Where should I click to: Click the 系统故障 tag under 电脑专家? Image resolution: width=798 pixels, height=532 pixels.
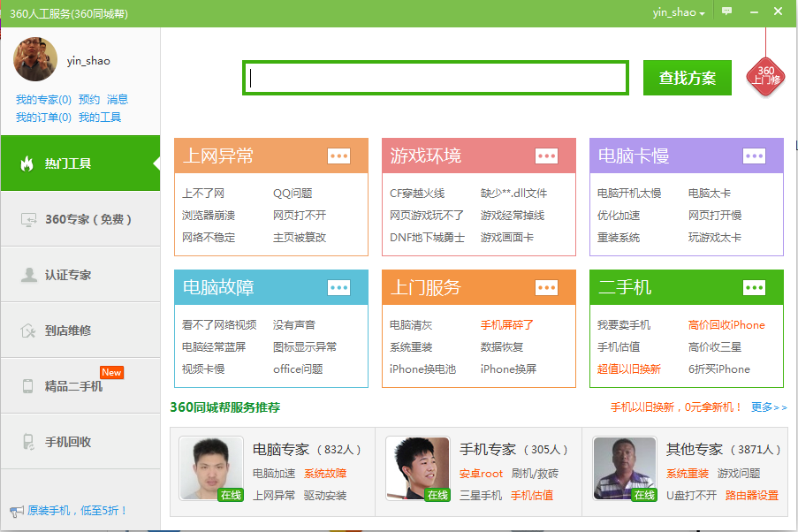[x=325, y=474]
